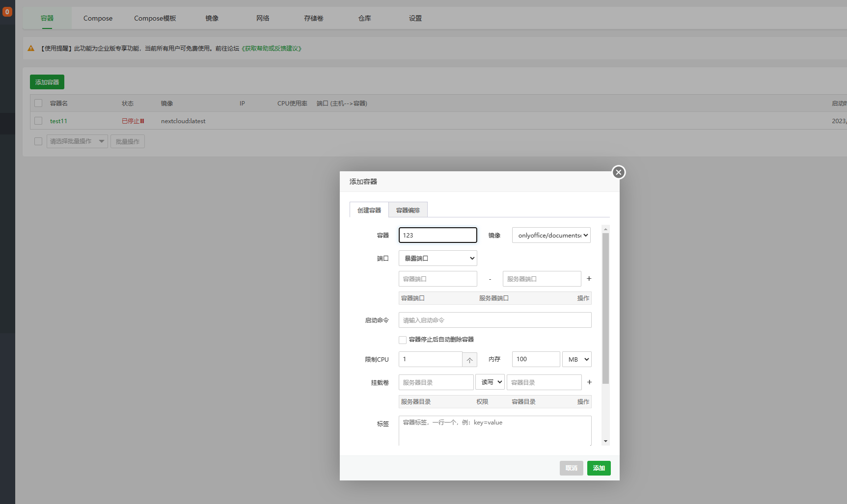The height and width of the screenshot is (504, 847).
Task: Open the test11 container link
Action: (x=58, y=121)
